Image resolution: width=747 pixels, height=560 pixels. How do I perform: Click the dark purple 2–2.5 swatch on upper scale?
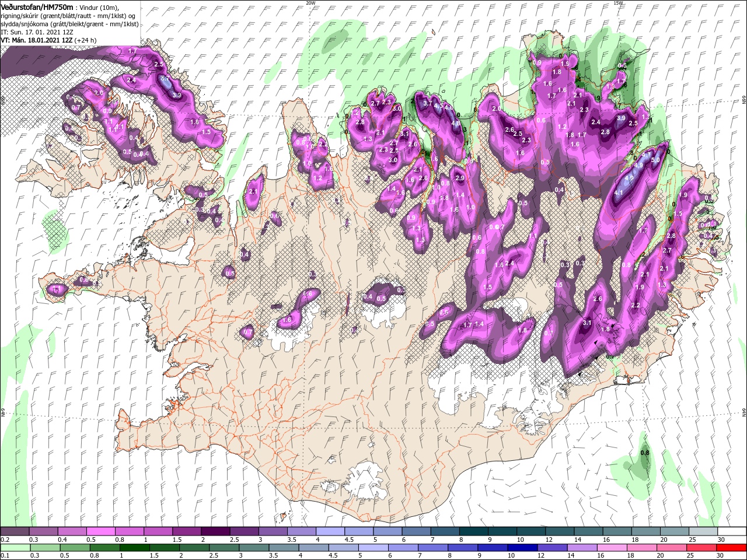[x=216, y=531]
